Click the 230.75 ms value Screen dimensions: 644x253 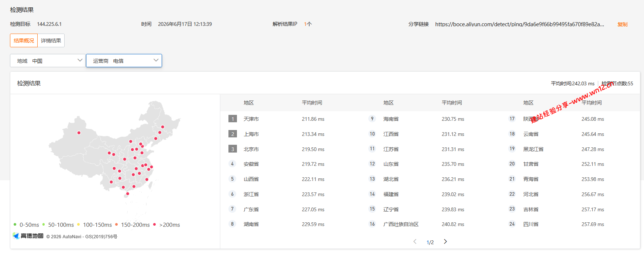tap(453, 119)
